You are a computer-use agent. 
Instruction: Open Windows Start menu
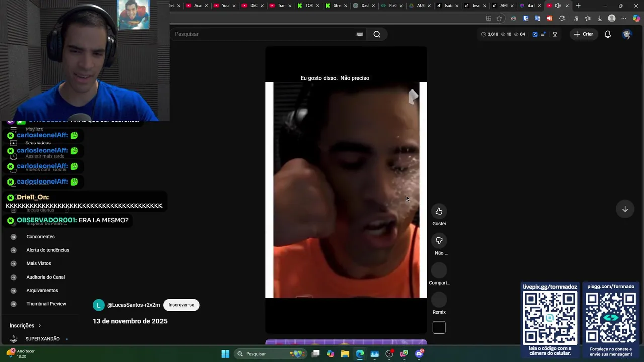pyautogui.click(x=225, y=354)
